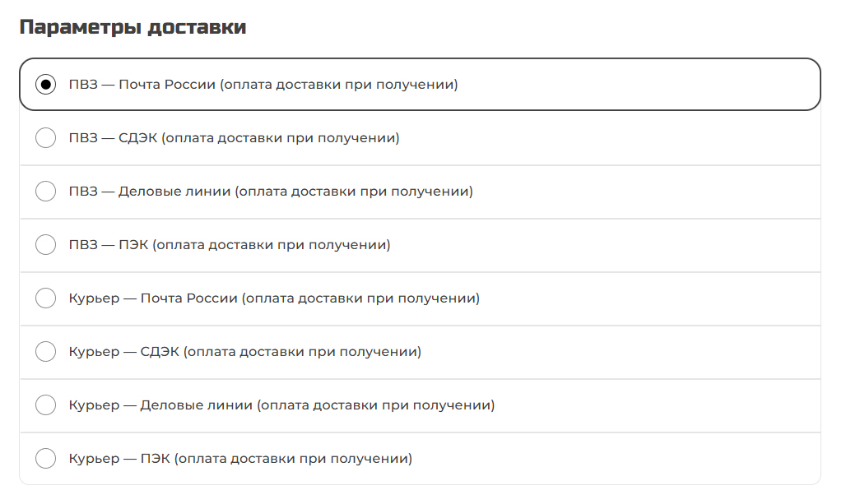Select the ПВЗ — ПЭК radio button

tap(45, 244)
